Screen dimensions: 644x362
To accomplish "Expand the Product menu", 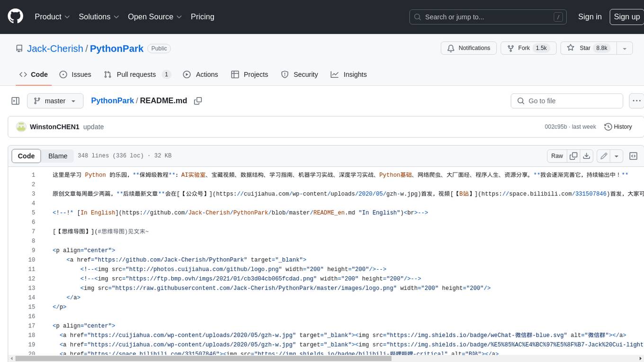I will [x=52, y=17].
